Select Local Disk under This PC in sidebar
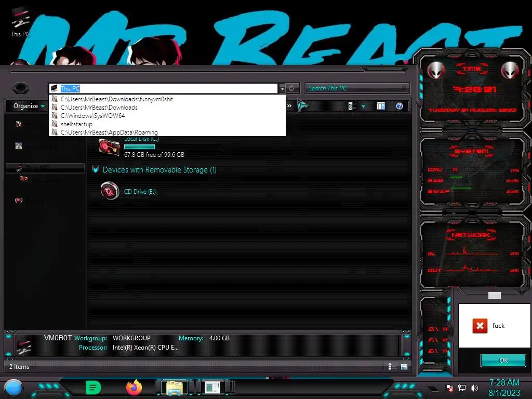Screen dimensions: 532x399 click(x=39, y=179)
